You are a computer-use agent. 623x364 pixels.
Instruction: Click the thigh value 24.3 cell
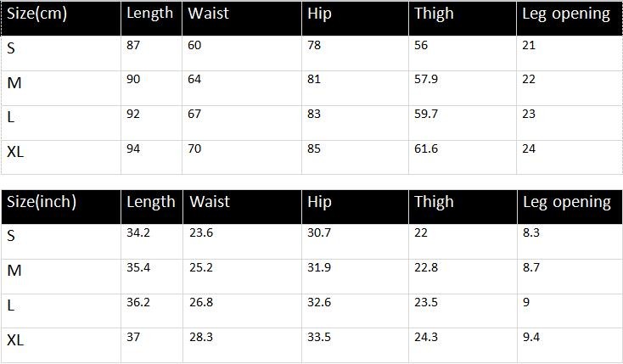(x=426, y=337)
